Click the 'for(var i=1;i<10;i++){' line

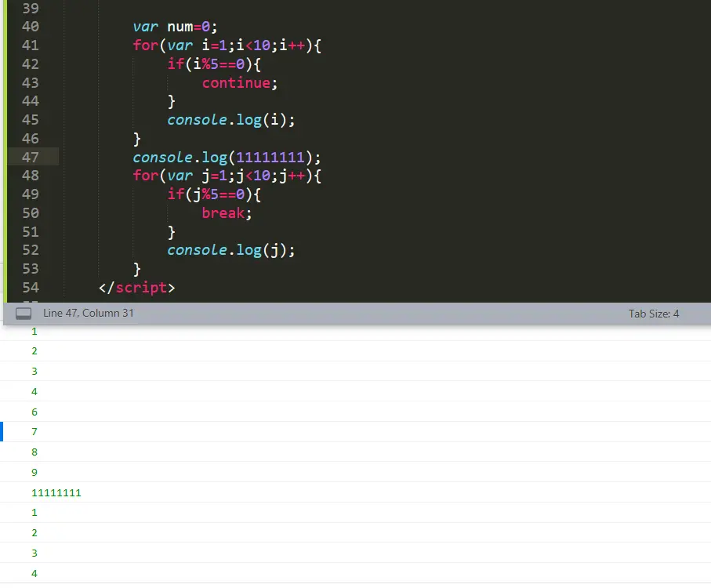pos(227,45)
